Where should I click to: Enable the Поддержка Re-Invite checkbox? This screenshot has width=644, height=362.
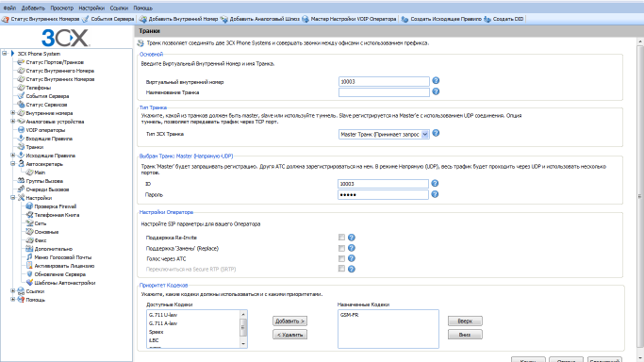tap(341, 238)
